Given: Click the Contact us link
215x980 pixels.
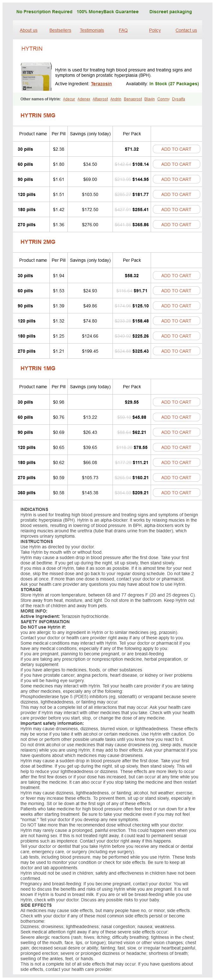Looking at the screenshot, I should click(x=186, y=31).
